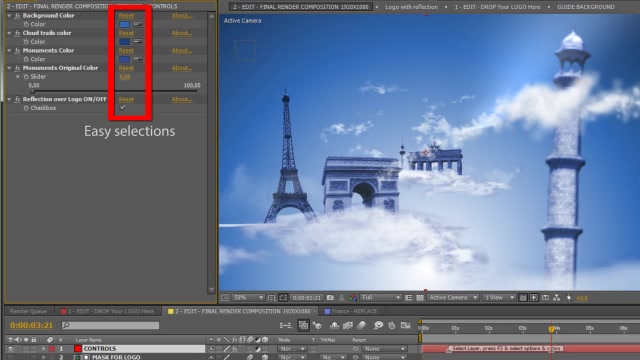Toggle mask and shape path visibility
This screenshot has height=360, width=640.
click(283, 298)
